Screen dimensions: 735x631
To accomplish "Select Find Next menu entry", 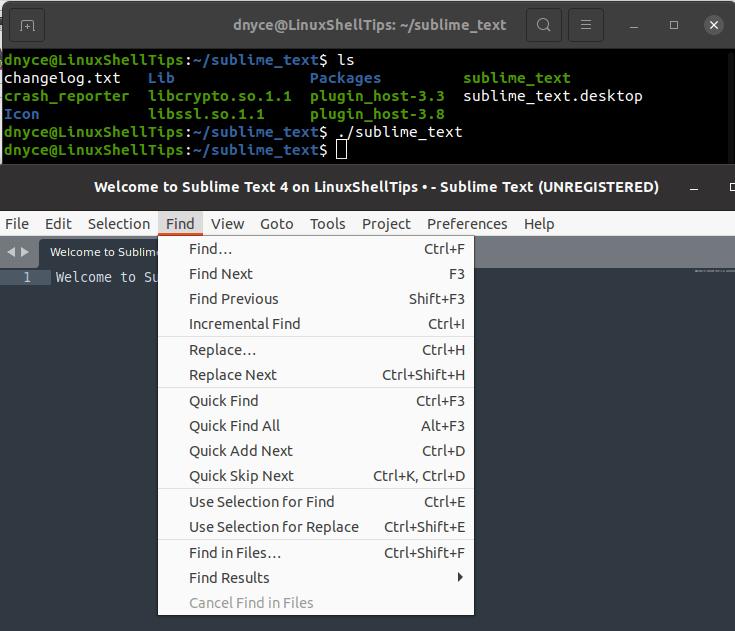I will [316, 274].
